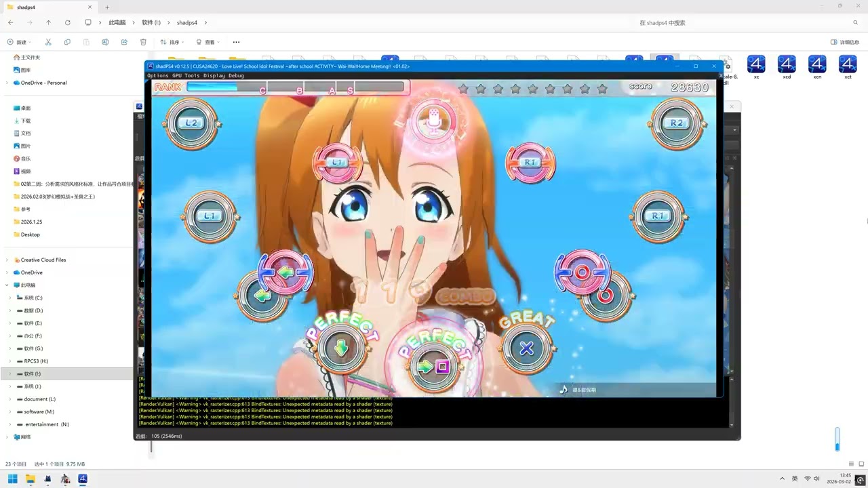
Task: Open the GPU Tools menu in shadPS4
Action: [x=186, y=75]
